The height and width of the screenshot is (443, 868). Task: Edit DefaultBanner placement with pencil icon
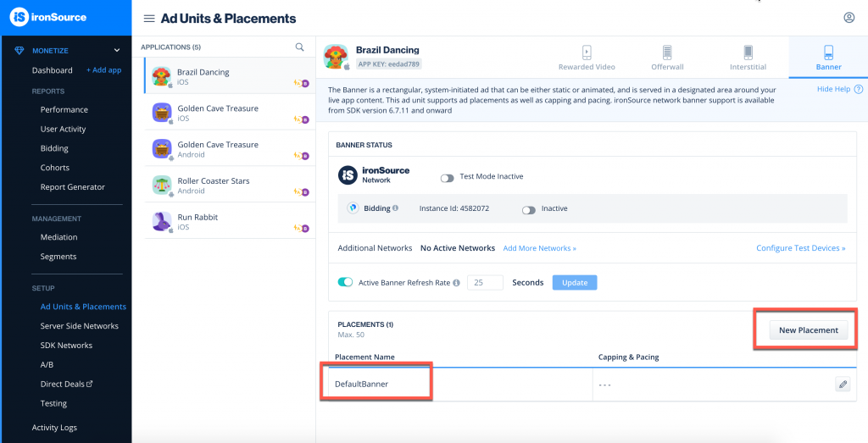point(843,385)
